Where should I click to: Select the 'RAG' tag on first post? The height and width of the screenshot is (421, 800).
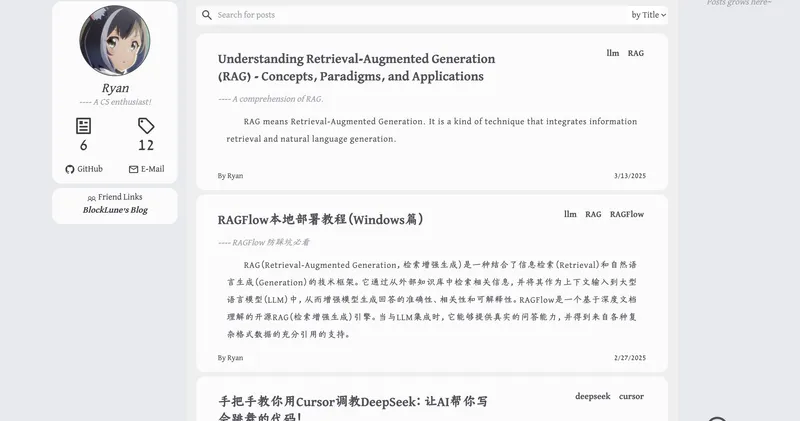pyautogui.click(x=636, y=53)
